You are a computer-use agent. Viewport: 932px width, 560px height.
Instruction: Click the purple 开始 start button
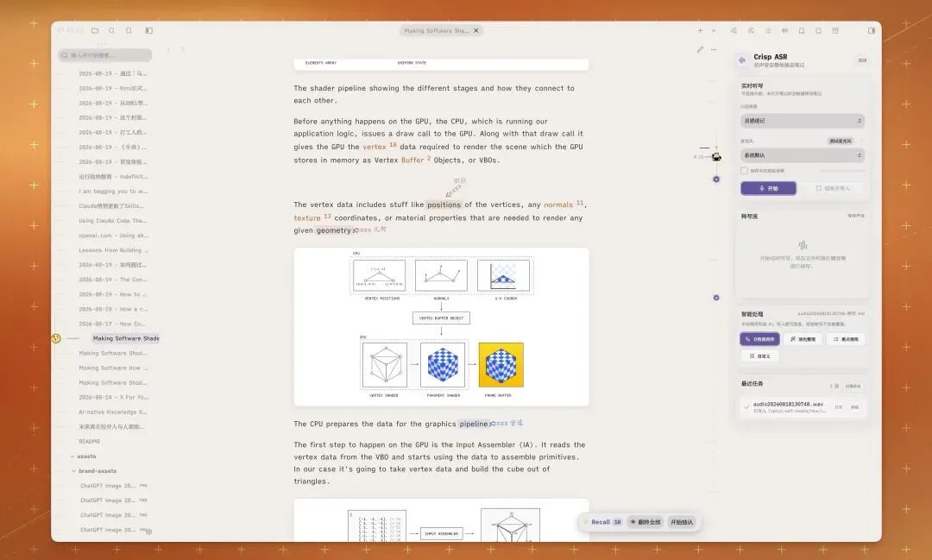point(769,188)
